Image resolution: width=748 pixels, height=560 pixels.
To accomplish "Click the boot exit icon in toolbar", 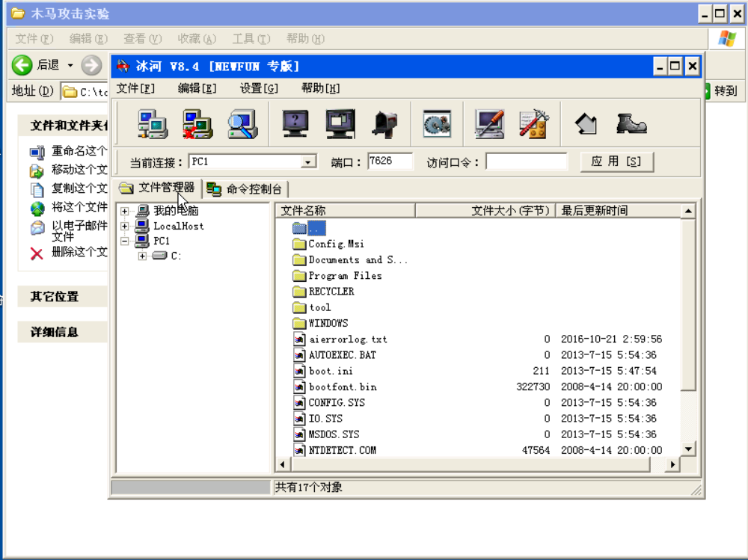I will 631,123.
